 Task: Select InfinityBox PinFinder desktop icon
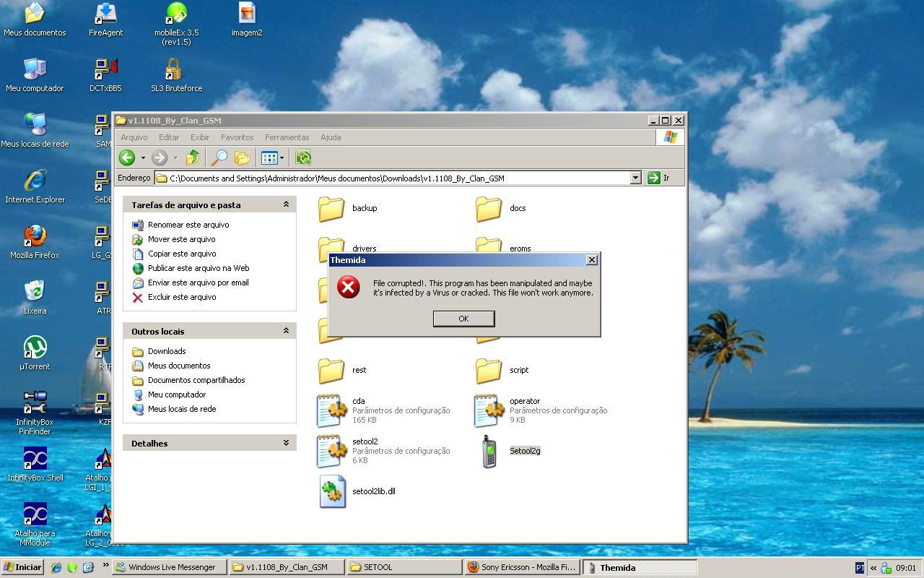point(35,413)
